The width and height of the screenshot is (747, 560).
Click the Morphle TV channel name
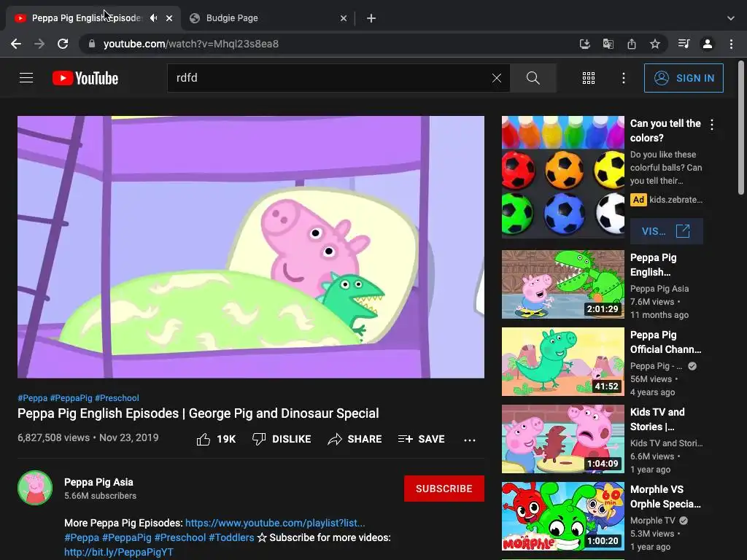pos(653,521)
